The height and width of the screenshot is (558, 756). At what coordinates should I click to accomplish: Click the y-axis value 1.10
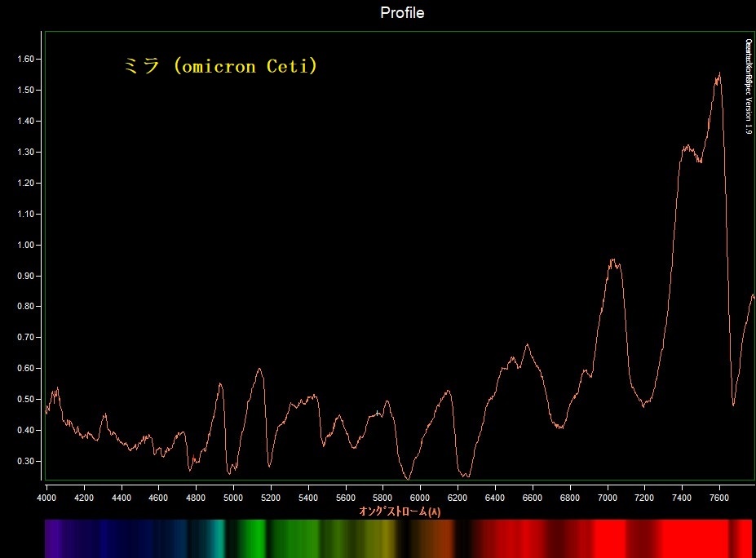point(25,214)
